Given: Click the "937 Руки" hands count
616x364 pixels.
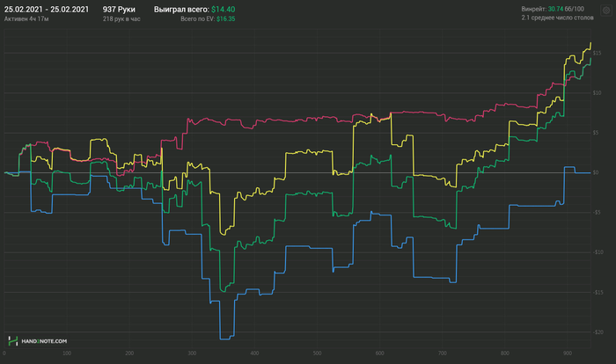Looking at the screenshot, I should point(119,10).
